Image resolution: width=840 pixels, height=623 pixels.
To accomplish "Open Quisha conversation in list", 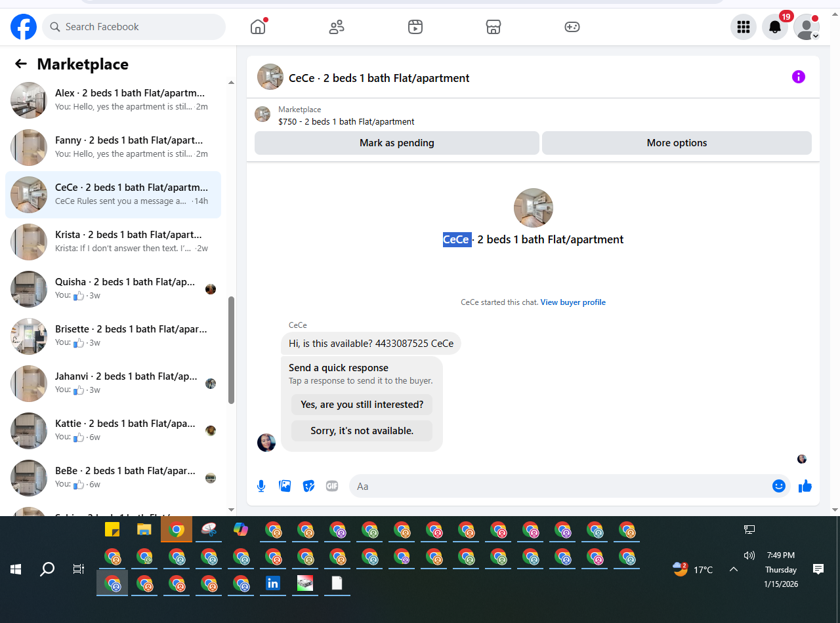I will coord(113,289).
